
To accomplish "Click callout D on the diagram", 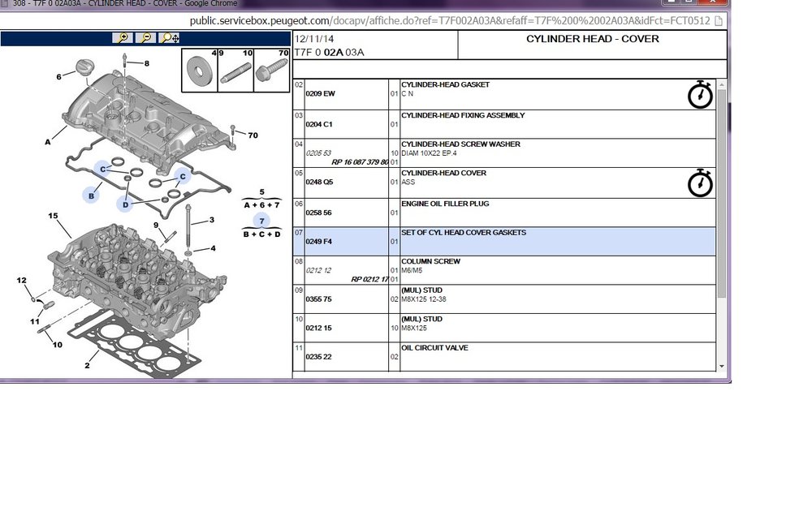I will coord(125,204).
